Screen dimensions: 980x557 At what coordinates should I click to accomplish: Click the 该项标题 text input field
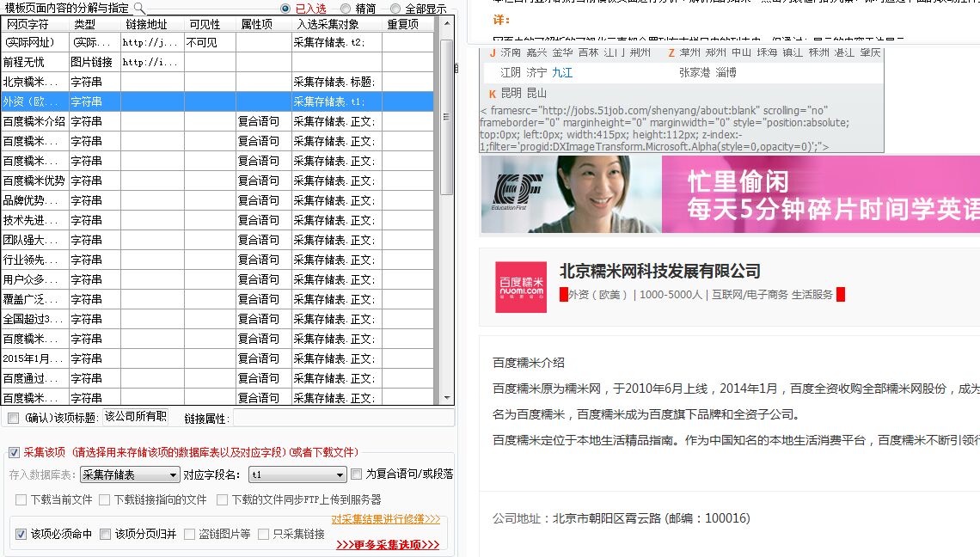coord(136,417)
